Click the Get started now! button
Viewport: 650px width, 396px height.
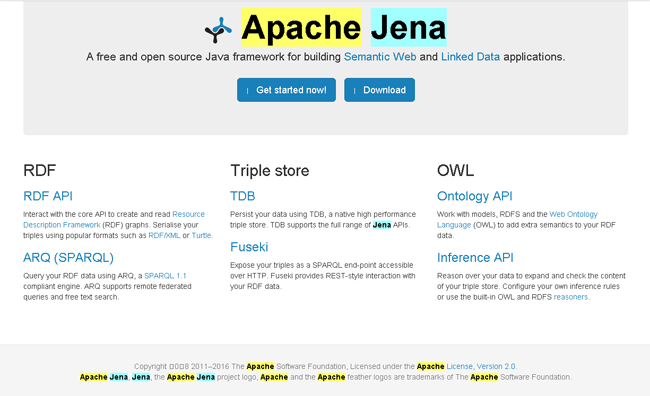coord(286,90)
